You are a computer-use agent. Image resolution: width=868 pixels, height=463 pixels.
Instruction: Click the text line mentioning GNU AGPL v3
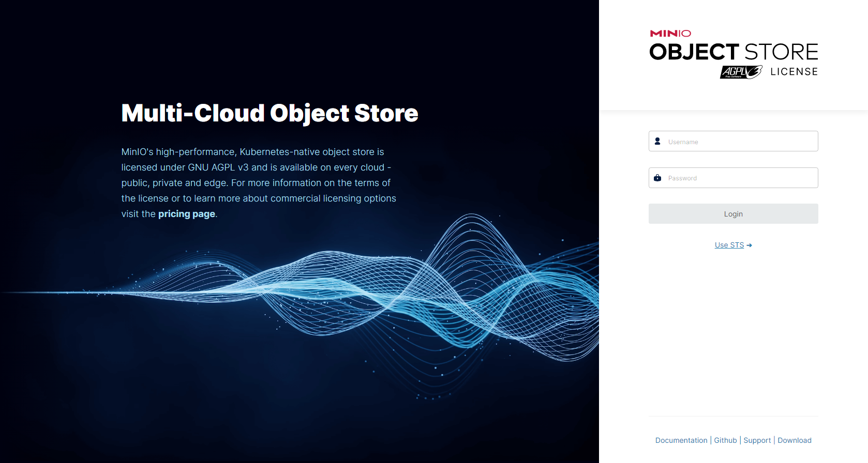(x=256, y=167)
